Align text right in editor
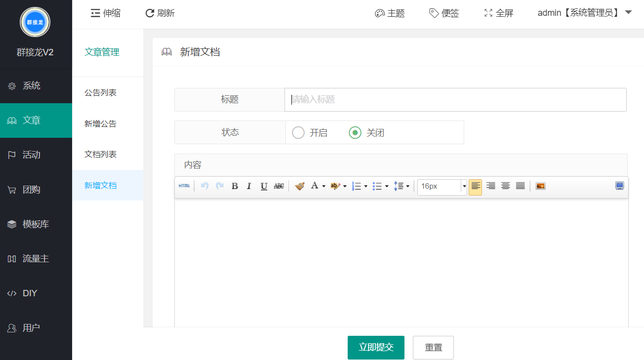Image resolution: width=644 pixels, height=360 pixels. [490, 186]
